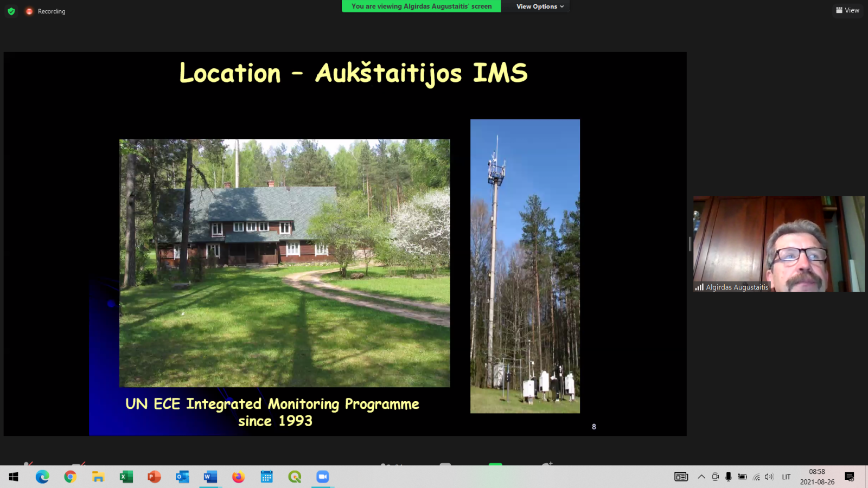Open the View Options dropdown
Screen dimensions: 868x488
539,7
